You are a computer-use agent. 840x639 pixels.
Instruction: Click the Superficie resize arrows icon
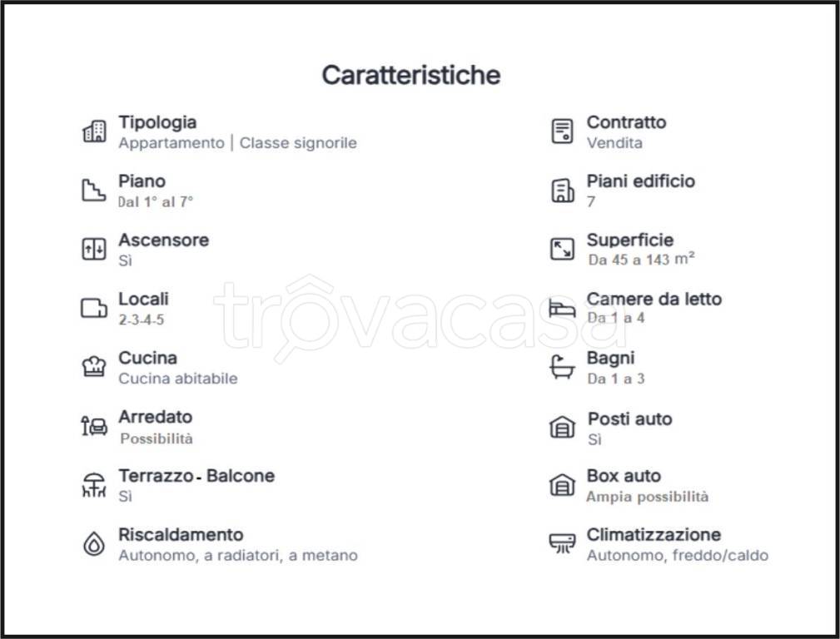(x=563, y=249)
